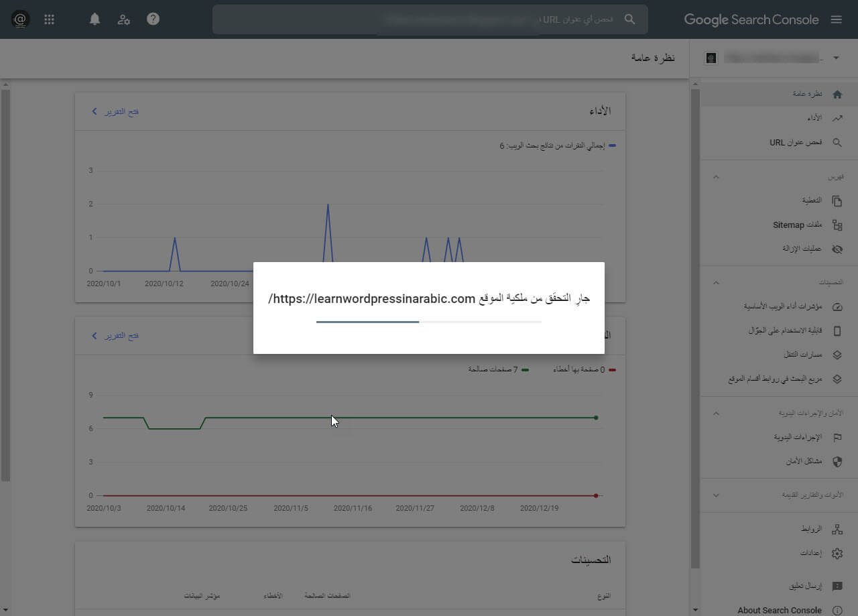Screen dimensions: 858x616
Task: Click sidebar scrollbar down arrow
Action: [695, 610]
